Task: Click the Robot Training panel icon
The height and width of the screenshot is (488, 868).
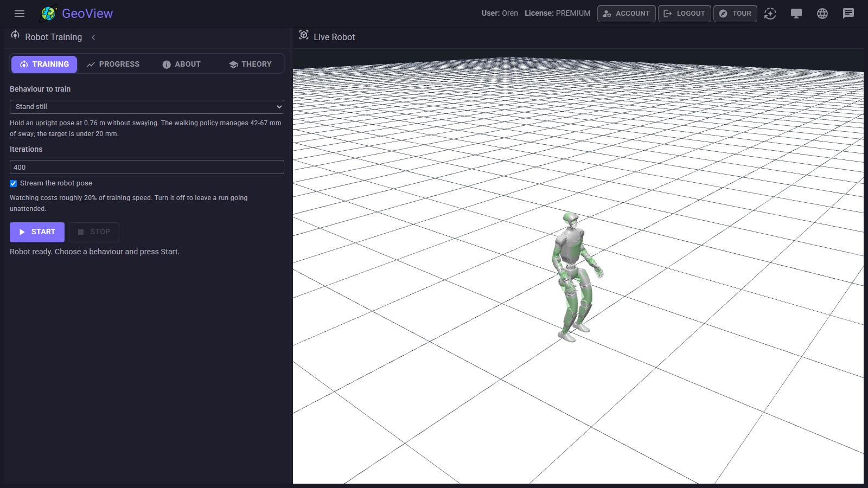Action: pos(15,35)
